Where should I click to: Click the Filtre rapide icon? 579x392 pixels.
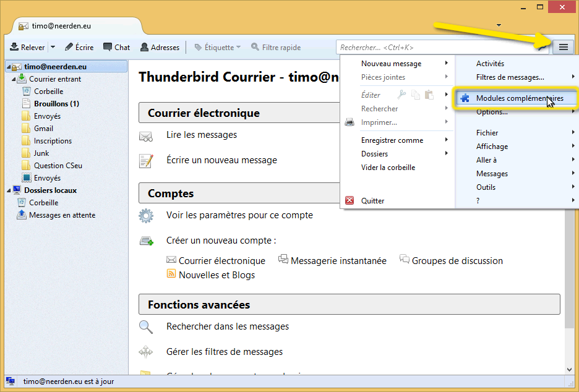coord(254,47)
